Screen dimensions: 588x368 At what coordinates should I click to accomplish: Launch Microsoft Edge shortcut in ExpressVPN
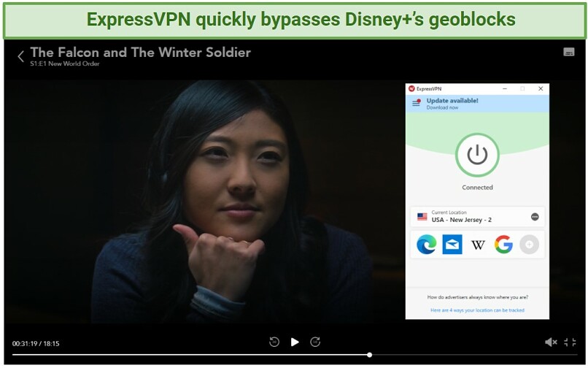point(426,244)
